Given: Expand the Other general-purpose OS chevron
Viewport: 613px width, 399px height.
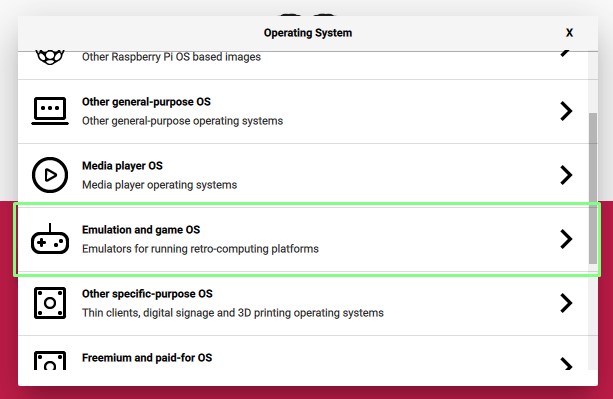Looking at the screenshot, I should (566, 111).
